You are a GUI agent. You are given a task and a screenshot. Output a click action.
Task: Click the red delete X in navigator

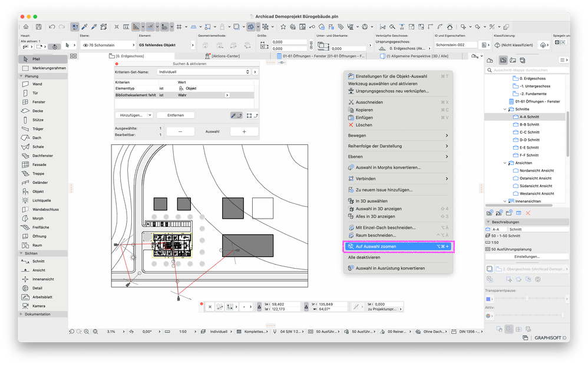[528, 213]
